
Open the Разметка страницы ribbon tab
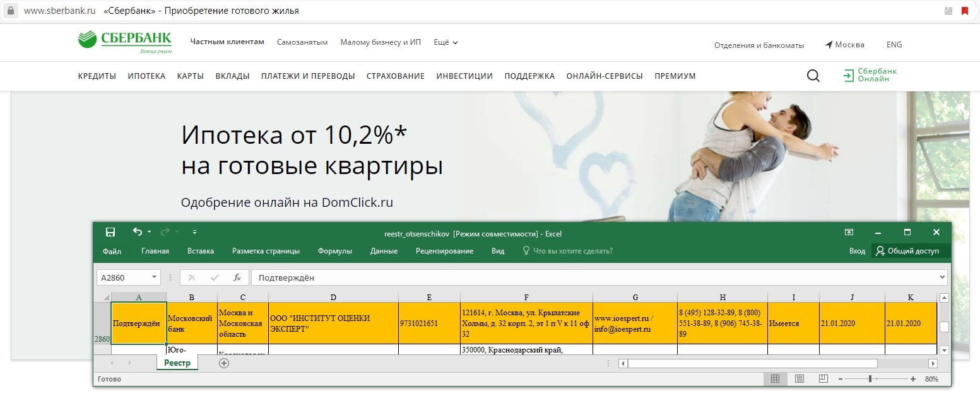(x=266, y=251)
